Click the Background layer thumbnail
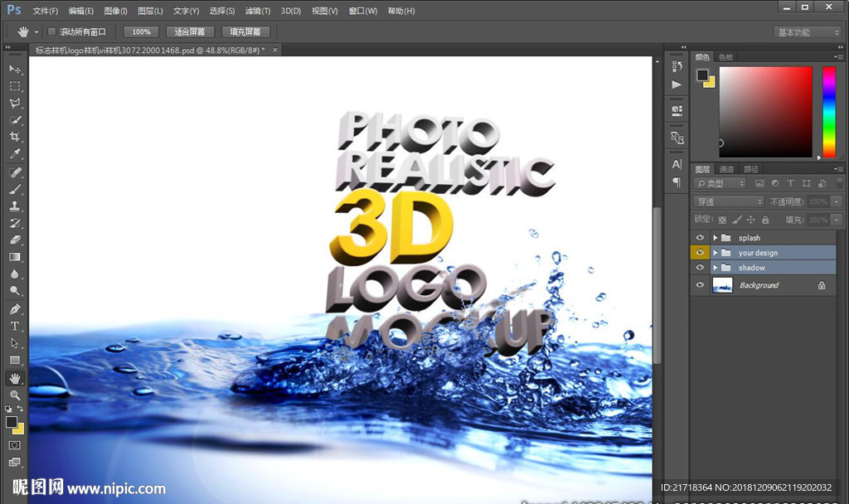849x504 pixels. click(722, 285)
